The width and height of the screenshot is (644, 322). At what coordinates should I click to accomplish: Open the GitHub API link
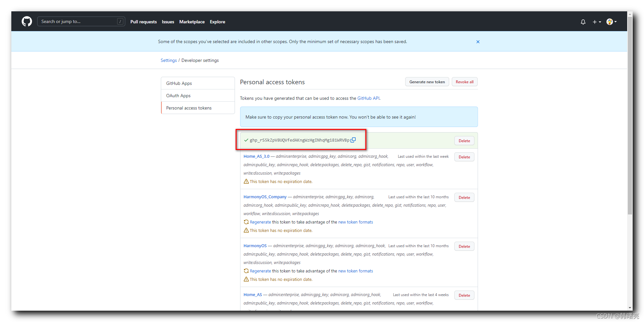coord(368,98)
